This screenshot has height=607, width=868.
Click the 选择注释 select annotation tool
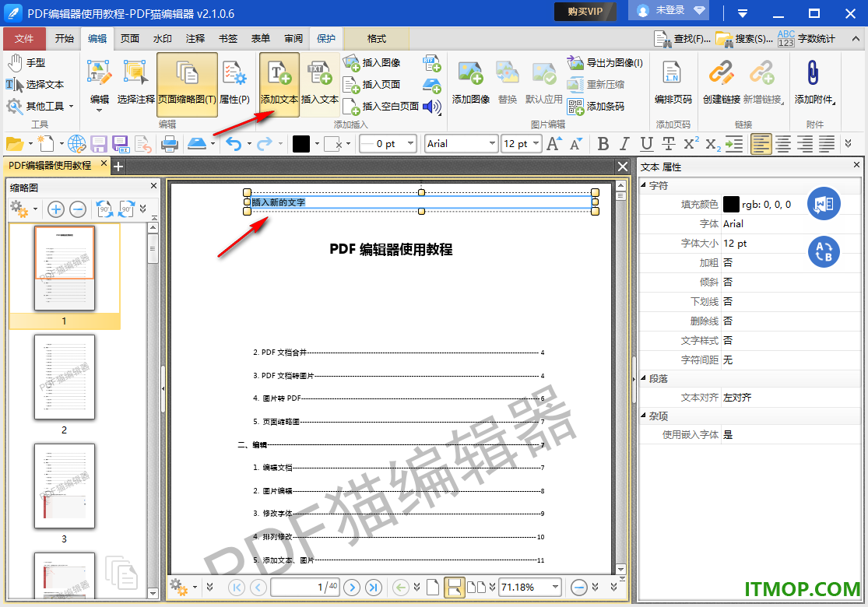[x=135, y=84]
